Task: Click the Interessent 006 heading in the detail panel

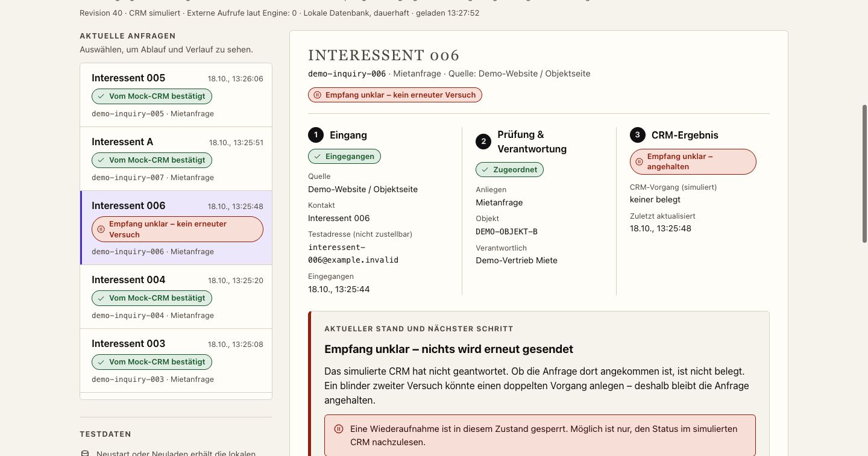Action: point(384,55)
